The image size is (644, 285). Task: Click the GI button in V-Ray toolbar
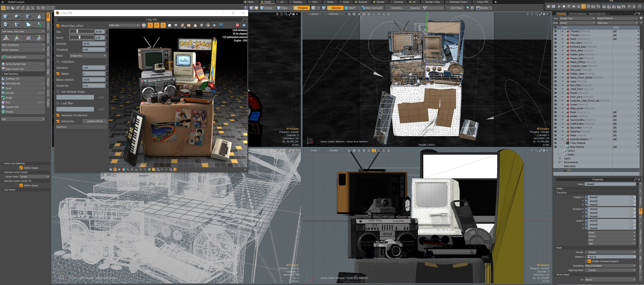tap(609, 7)
